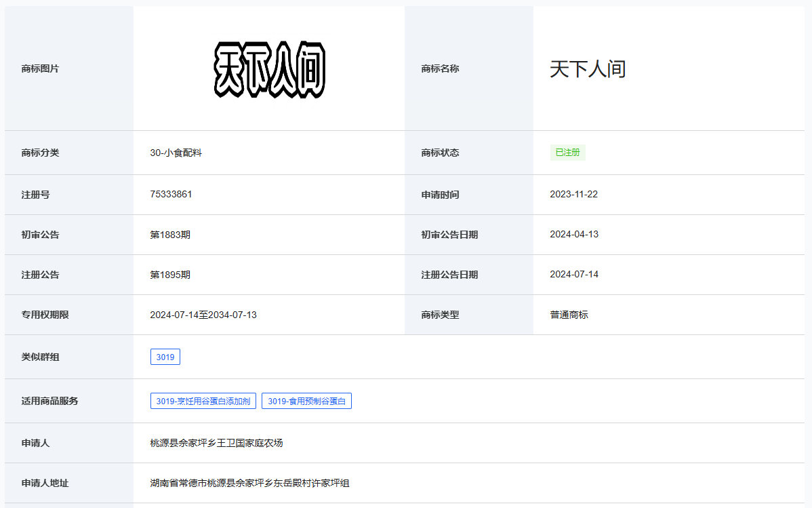
Task: Select the term 2024-07-14至2034-07-13
Action: [203, 315]
